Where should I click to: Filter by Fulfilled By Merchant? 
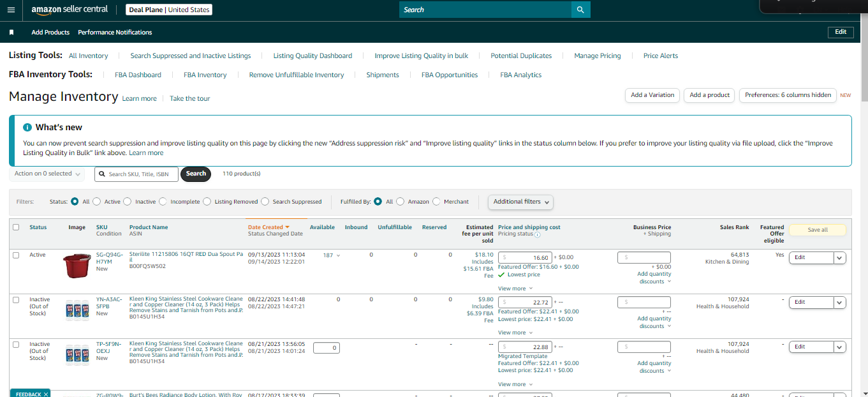[437, 202]
